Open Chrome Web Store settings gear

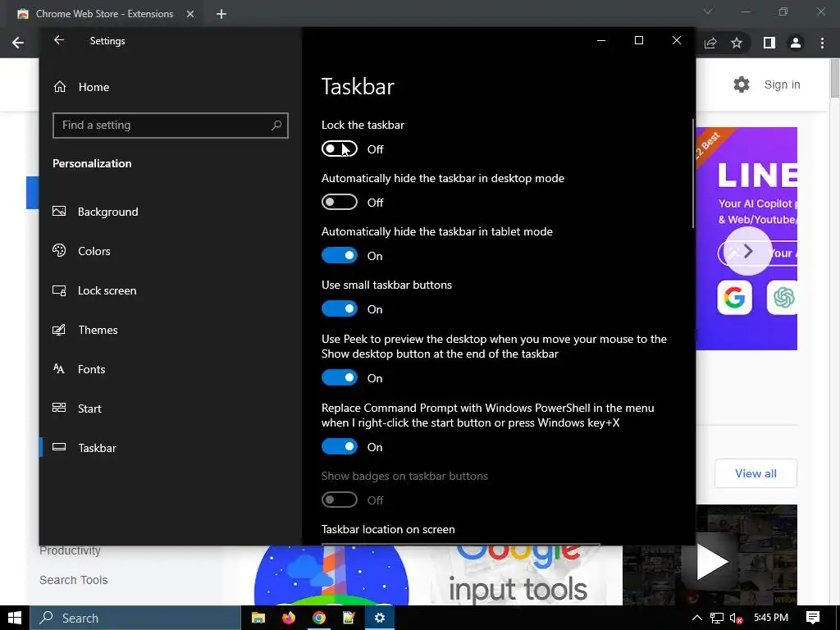pyautogui.click(x=742, y=84)
